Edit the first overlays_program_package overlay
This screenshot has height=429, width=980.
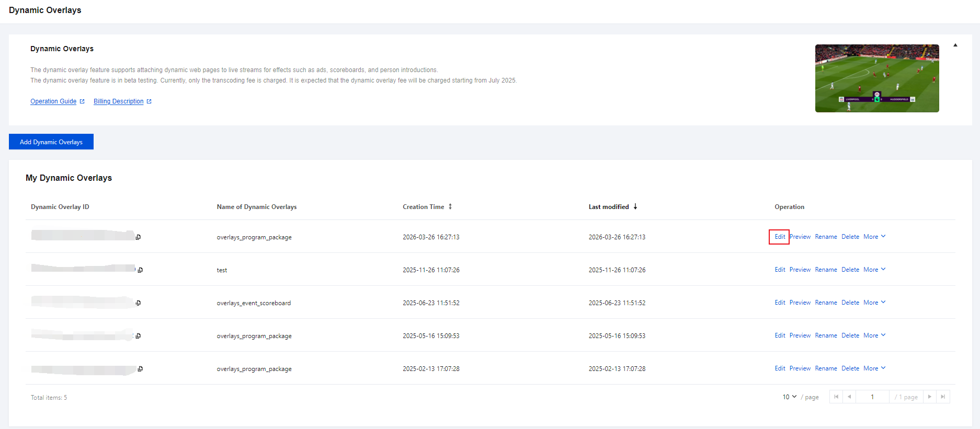pyautogui.click(x=780, y=237)
